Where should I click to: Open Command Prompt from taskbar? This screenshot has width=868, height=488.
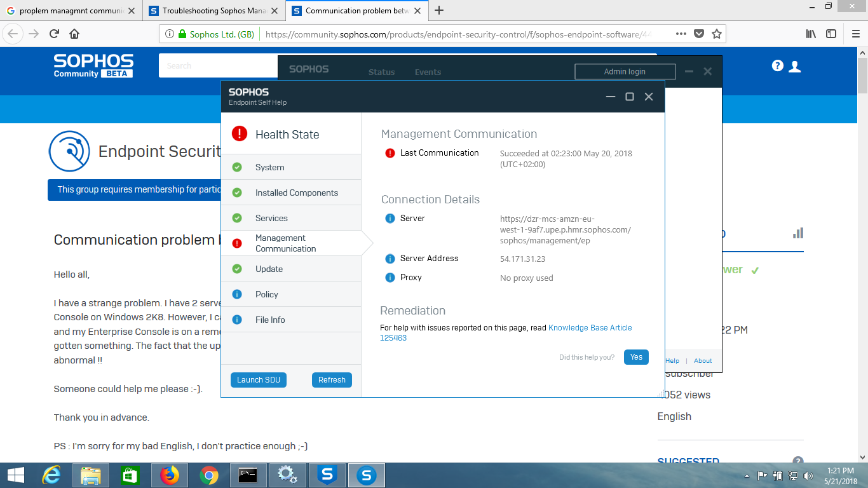248,475
